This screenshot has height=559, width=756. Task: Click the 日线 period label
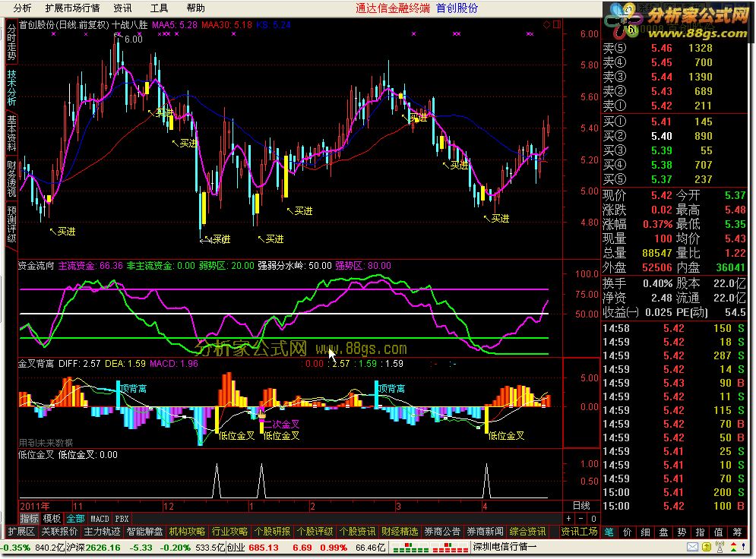(x=581, y=506)
